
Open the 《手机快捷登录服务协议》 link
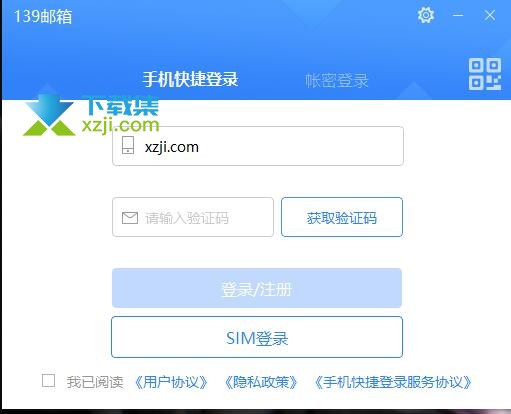coord(393,382)
